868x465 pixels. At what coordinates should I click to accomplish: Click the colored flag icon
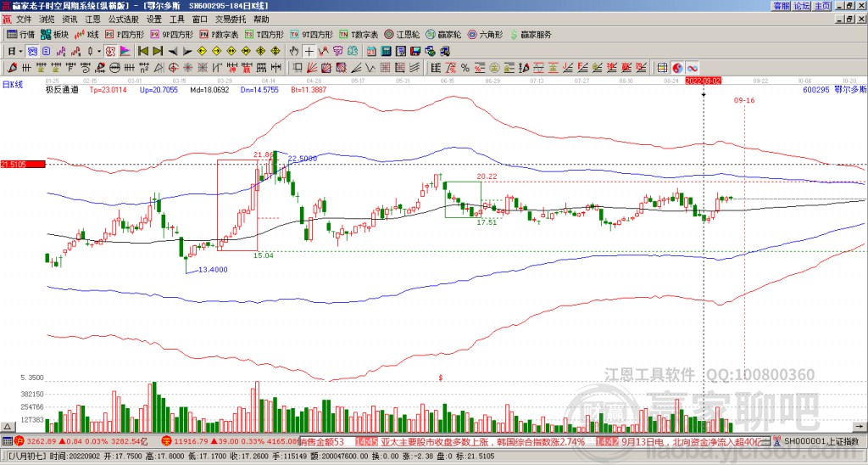pyautogui.click(x=125, y=52)
